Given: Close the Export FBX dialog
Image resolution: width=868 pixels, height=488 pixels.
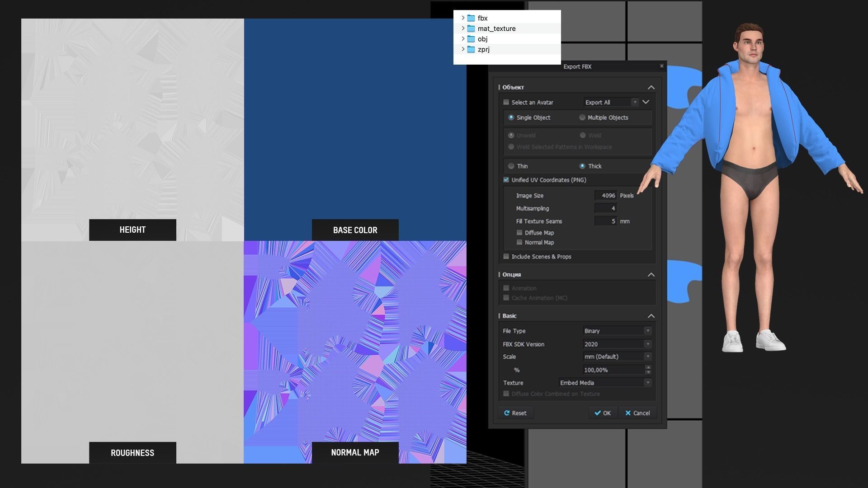Looking at the screenshot, I should 661,66.
